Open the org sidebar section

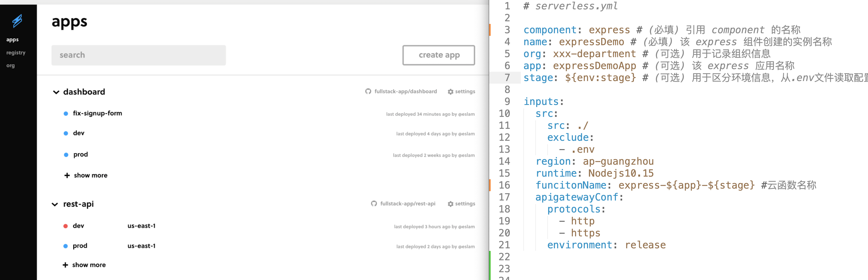[x=10, y=65]
